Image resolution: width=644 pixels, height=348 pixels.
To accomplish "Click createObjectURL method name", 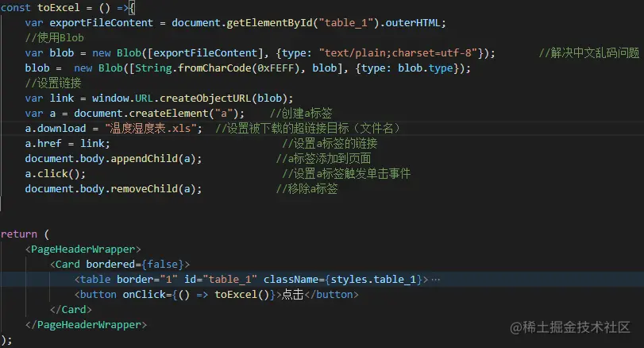I will pyautogui.click(x=206, y=99).
